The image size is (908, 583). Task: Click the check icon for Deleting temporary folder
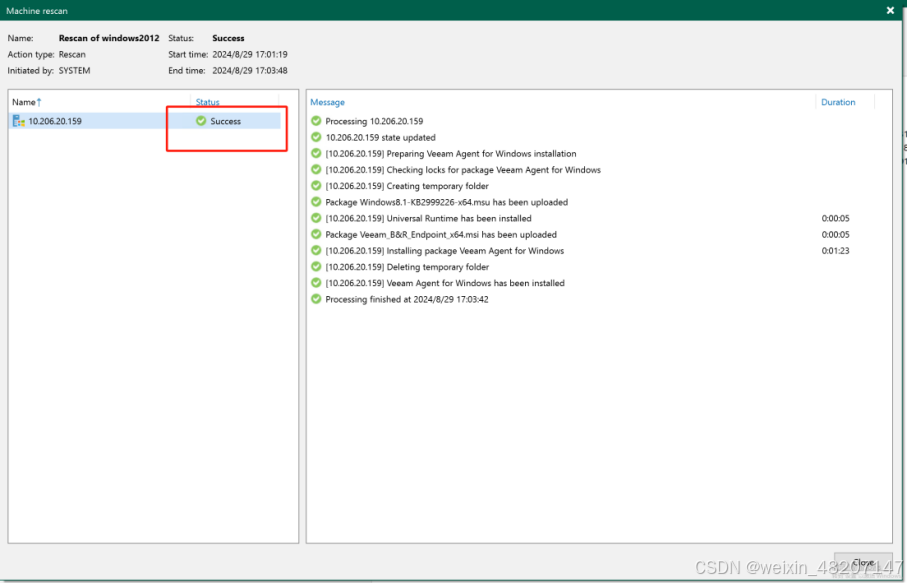pyautogui.click(x=316, y=267)
